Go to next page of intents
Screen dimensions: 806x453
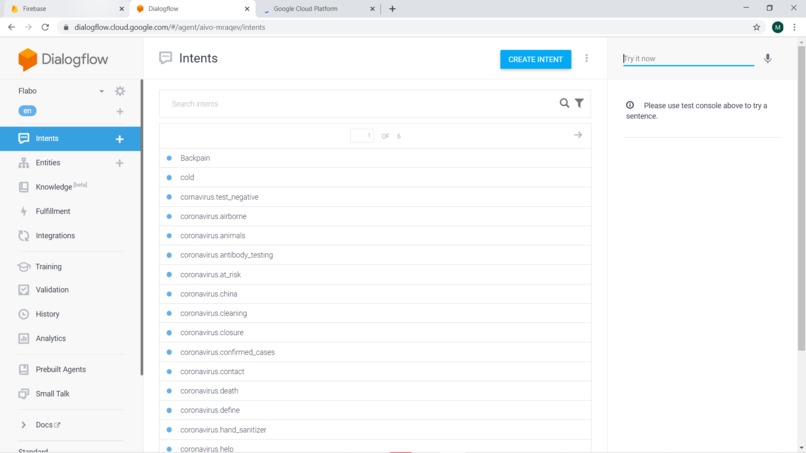point(578,135)
